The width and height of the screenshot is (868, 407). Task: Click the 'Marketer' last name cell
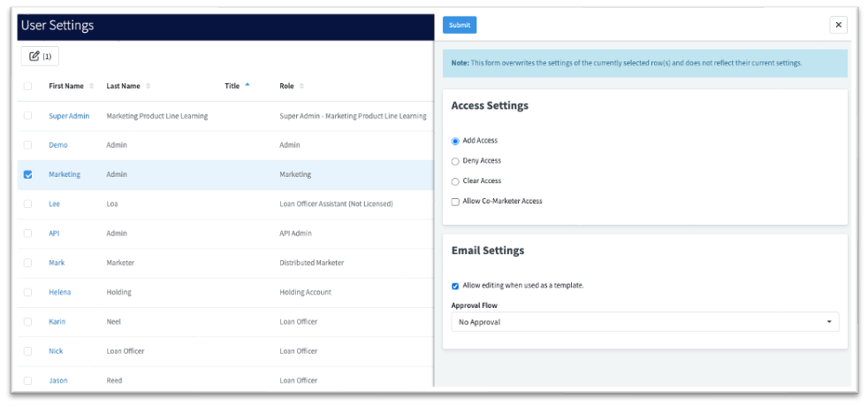[x=120, y=263]
